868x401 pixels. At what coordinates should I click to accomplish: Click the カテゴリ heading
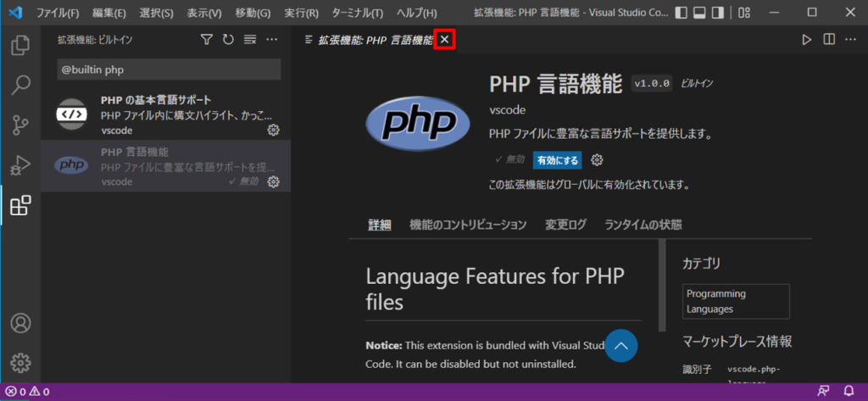701,263
